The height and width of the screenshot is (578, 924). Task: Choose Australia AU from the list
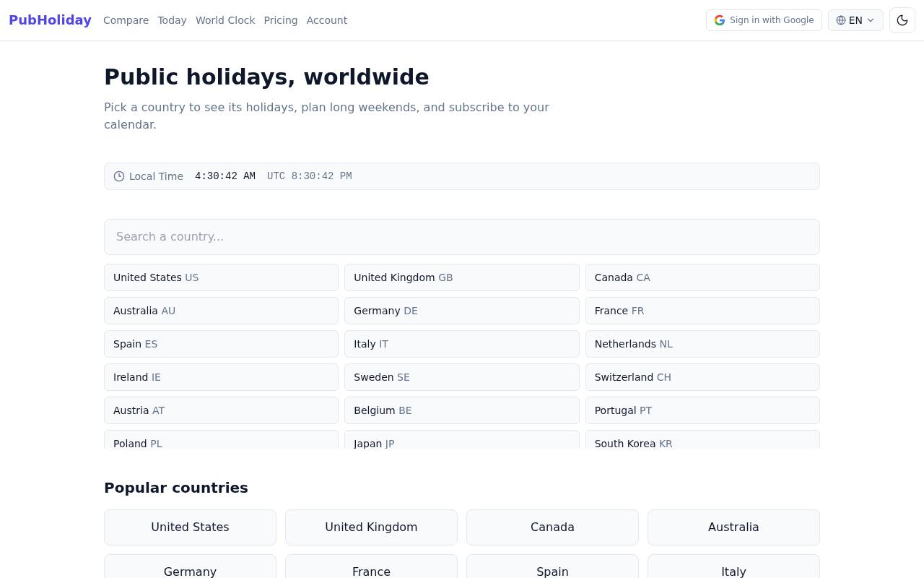(x=221, y=311)
